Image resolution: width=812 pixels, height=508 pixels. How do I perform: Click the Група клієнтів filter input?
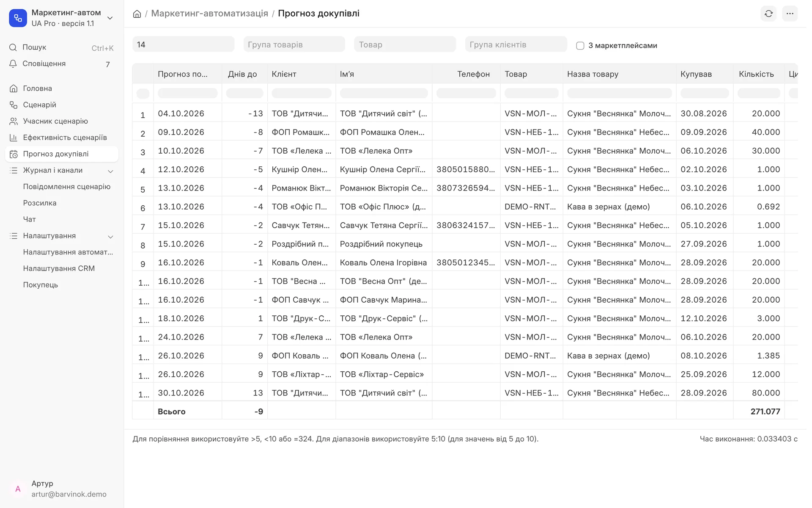point(516,44)
